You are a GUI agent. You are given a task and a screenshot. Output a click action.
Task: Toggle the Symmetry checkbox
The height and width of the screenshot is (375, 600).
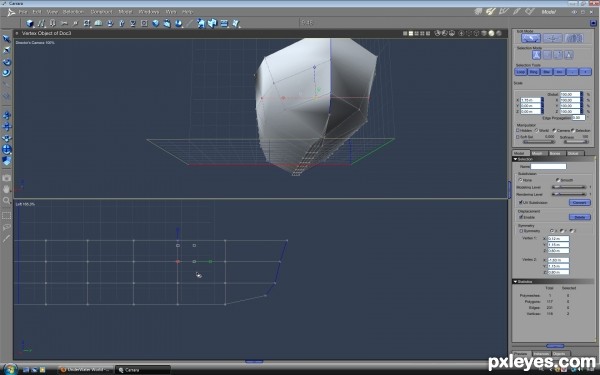click(x=521, y=231)
